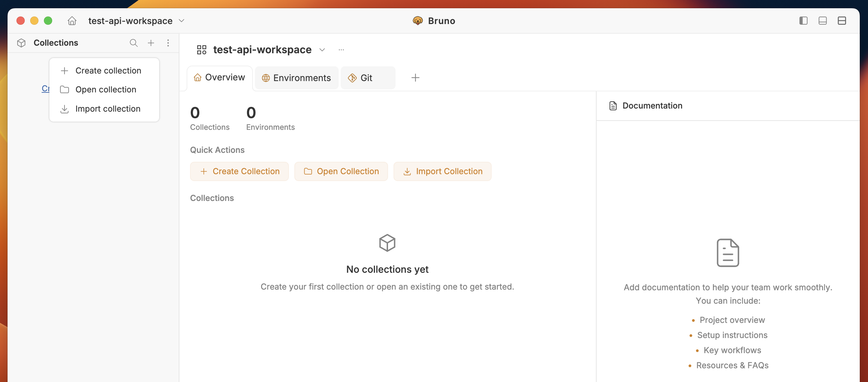Toggle the left sidebar panel visibility

803,21
